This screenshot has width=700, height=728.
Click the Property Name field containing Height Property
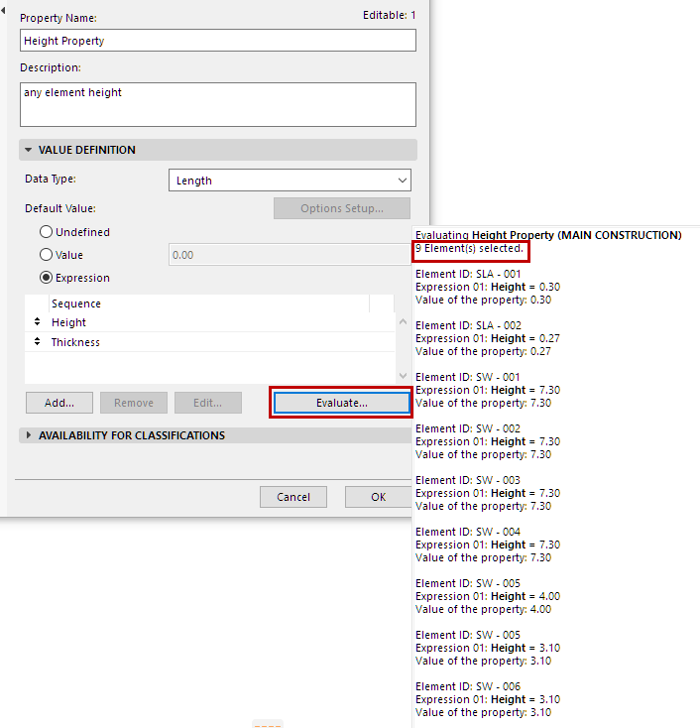point(218,41)
